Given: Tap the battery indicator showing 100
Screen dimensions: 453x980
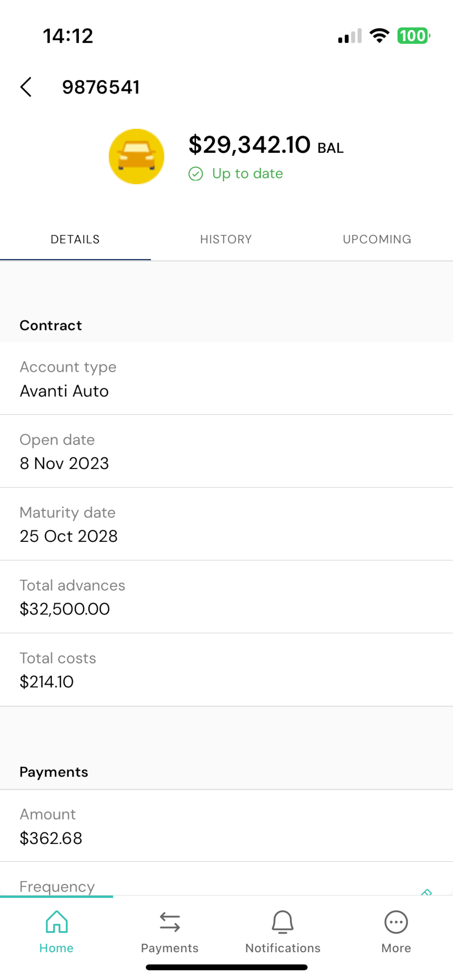Looking at the screenshot, I should pos(413,36).
